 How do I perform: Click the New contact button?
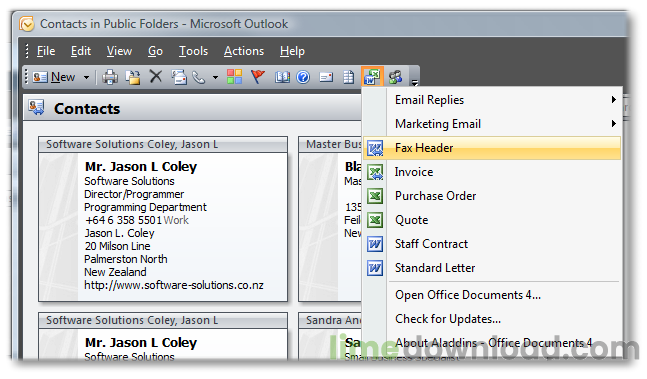[54, 77]
